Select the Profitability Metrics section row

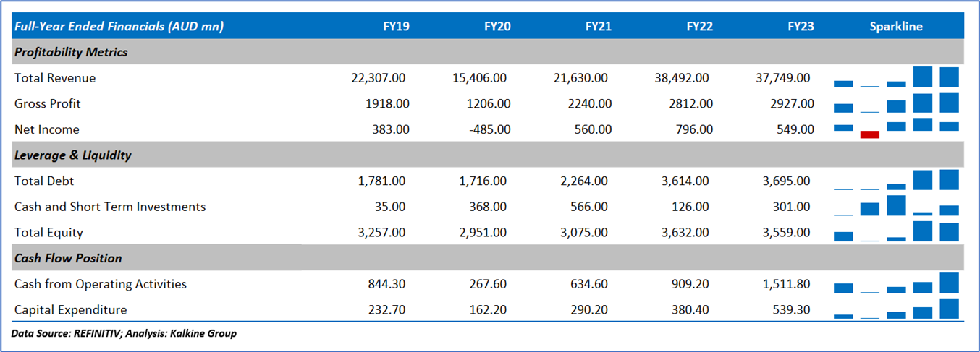coord(71,52)
